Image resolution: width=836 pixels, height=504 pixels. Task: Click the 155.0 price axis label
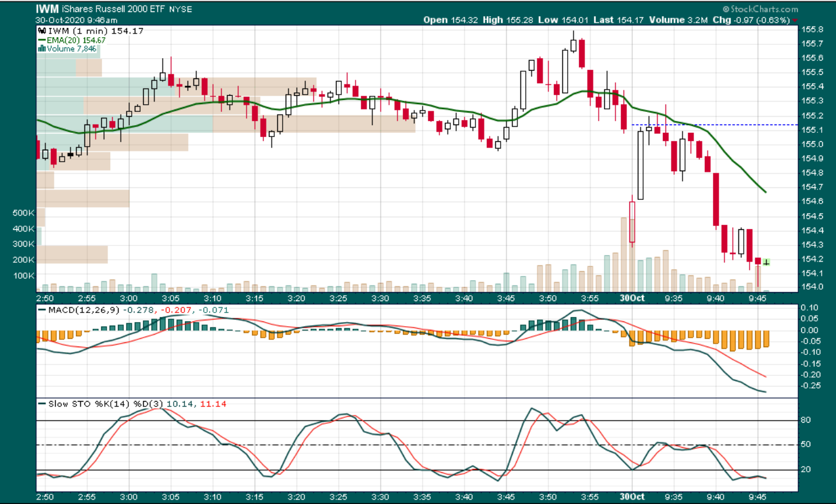[811, 144]
